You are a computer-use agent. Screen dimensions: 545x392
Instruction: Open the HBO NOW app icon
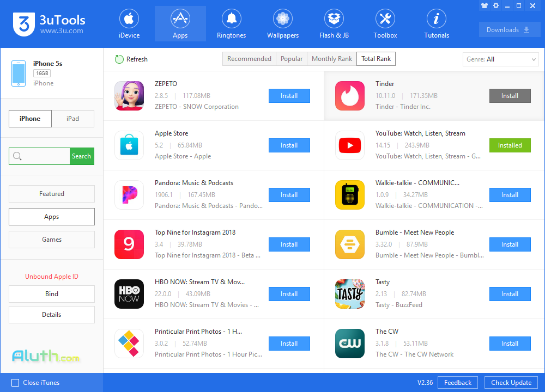129,294
